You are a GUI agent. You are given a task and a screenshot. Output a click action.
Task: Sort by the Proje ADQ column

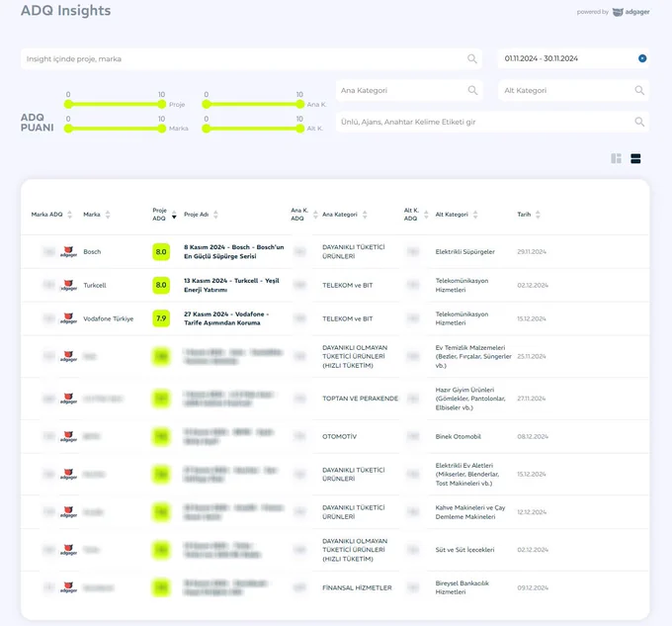click(x=174, y=215)
